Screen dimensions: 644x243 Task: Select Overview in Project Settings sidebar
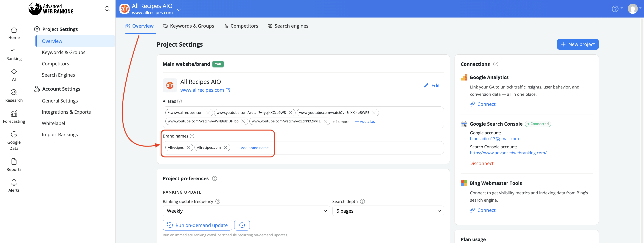click(75, 41)
